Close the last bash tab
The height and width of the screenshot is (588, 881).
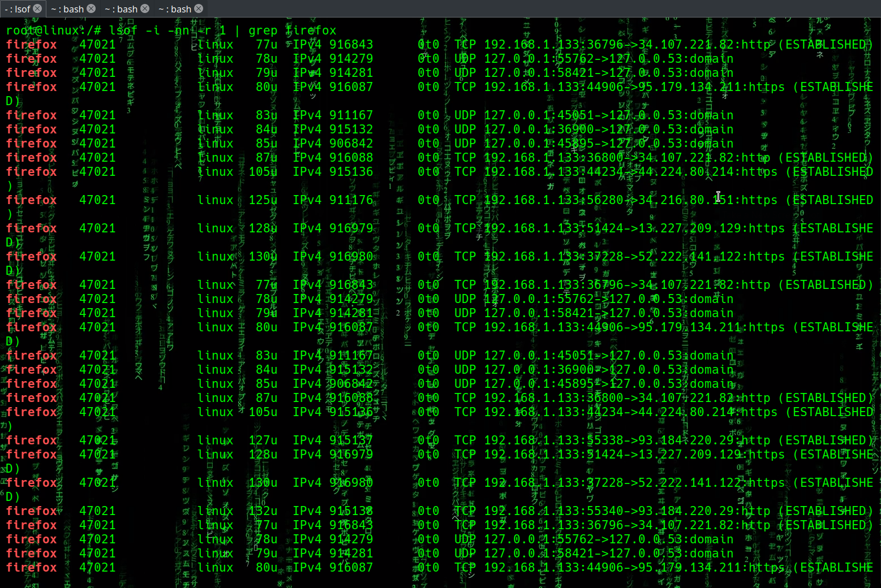[x=199, y=8]
